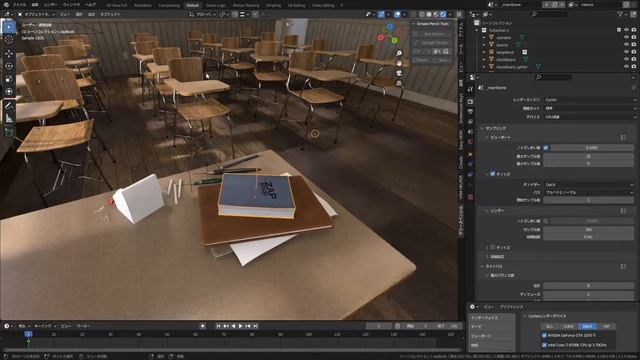Image resolution: width=640 pixels, height=360 pixels.
Task: Open the Tool properties tab icon
Action: 470,89
